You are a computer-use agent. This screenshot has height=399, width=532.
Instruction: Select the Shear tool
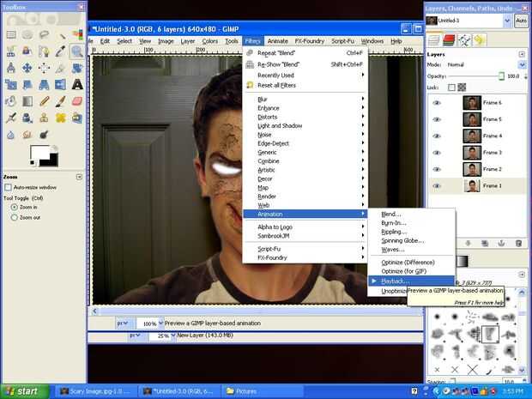(27, 84)
